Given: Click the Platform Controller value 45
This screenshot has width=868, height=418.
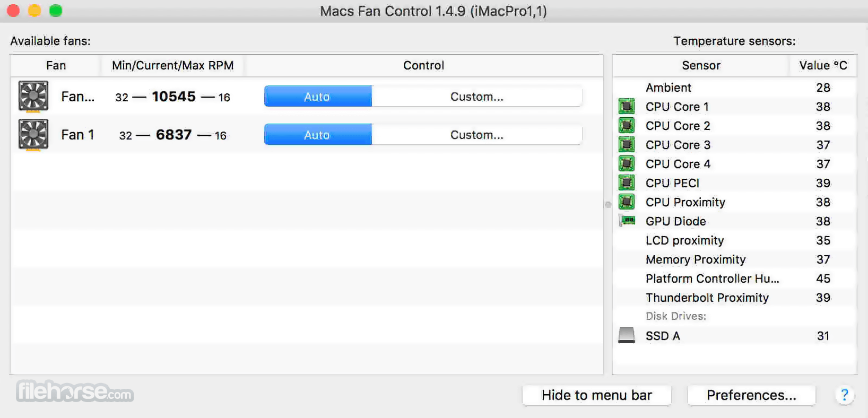Looking at the screenshot, I should (x=823, y=278).
